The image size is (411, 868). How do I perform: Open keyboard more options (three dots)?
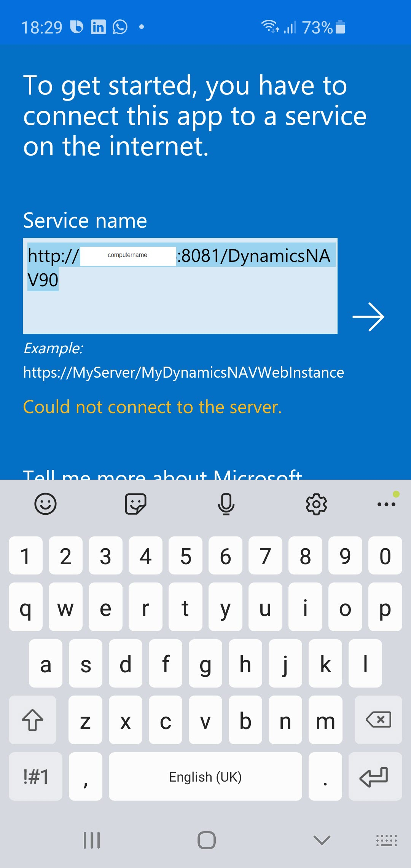pyautogui.click(x=386, y=504)
